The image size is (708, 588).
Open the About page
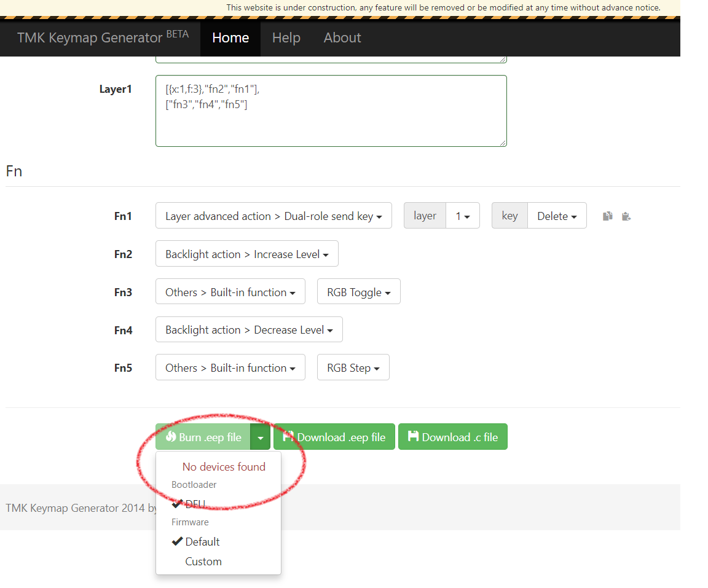[342, 37]
